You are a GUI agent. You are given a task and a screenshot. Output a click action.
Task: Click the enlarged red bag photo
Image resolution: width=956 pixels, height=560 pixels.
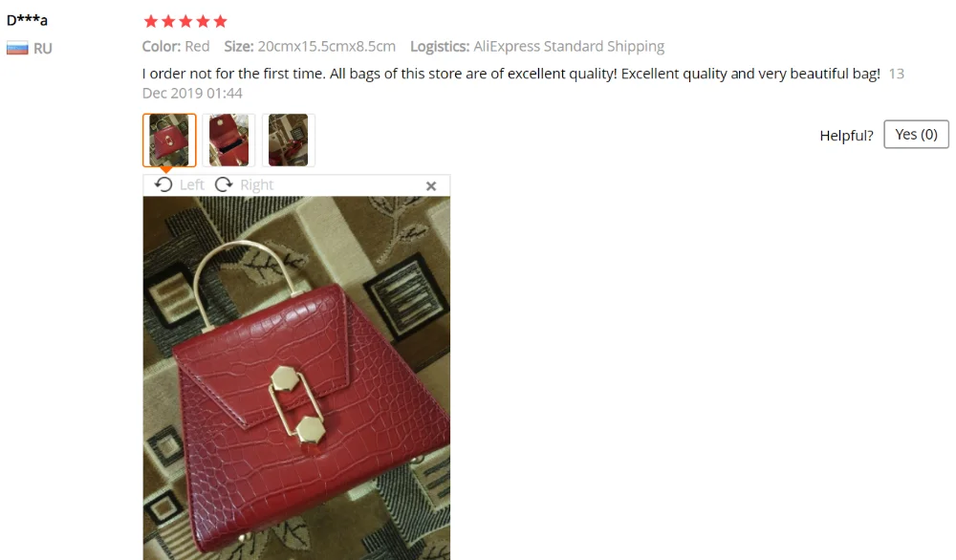click(296, 377)
